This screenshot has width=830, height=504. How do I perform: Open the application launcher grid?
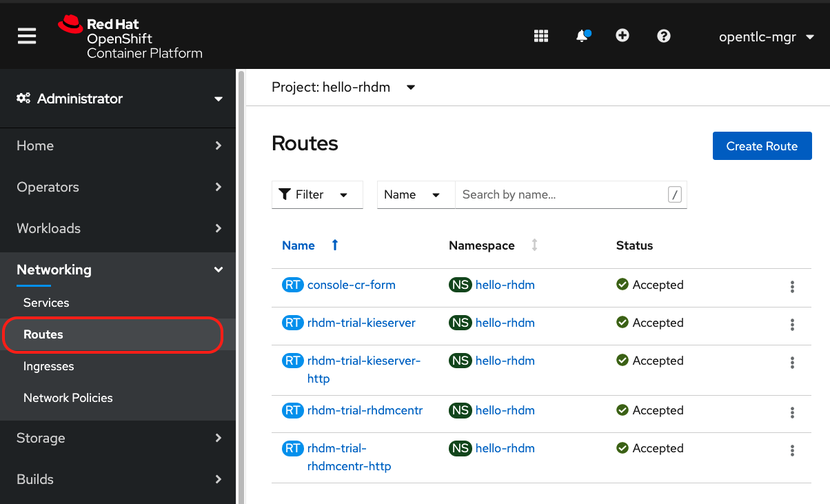tap(541, 36)
